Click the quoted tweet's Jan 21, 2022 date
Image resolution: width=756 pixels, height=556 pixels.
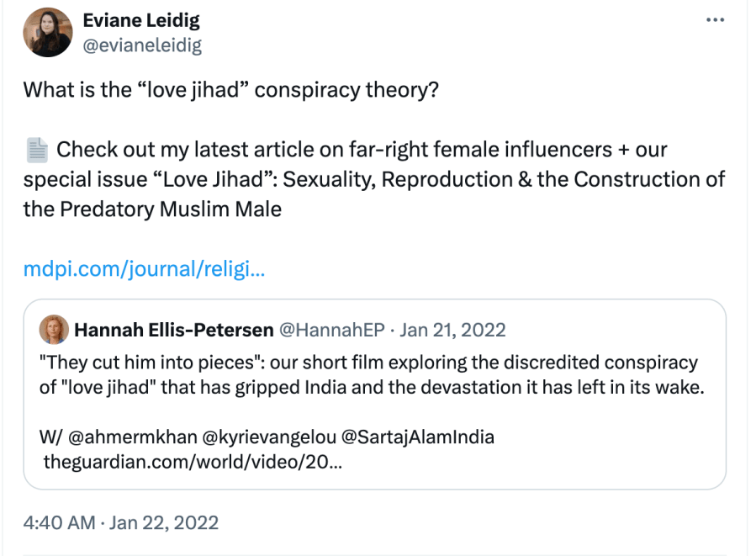coord(452,330)
